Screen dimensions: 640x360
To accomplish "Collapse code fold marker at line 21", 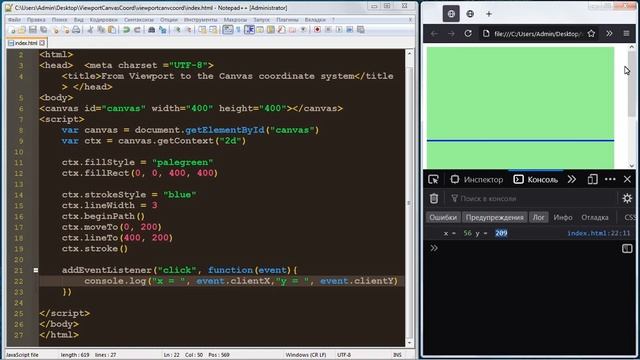I will point(36,270).
